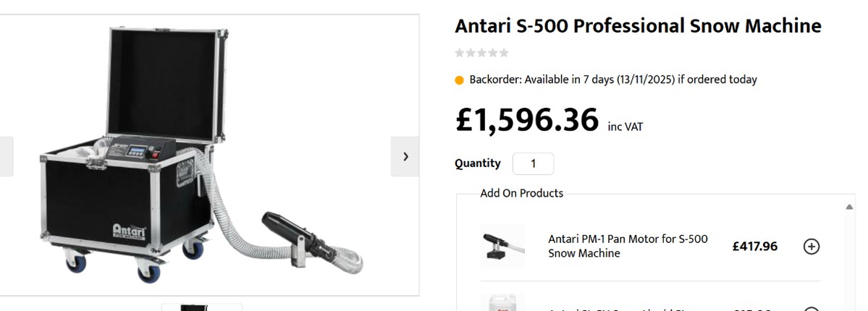Click the Quantity input field
Screen dimensions: 868x311
click(533, 163)
